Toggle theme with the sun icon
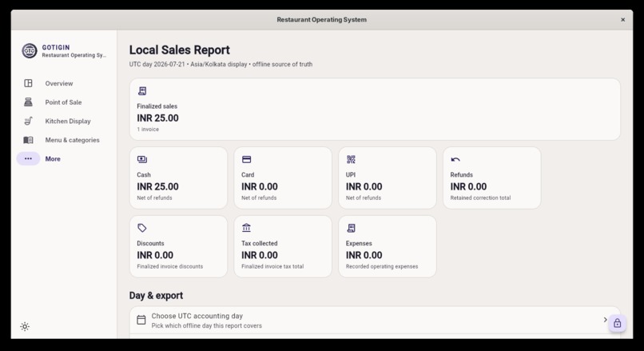This screenshot has width=644, height=351. (25, 327)
